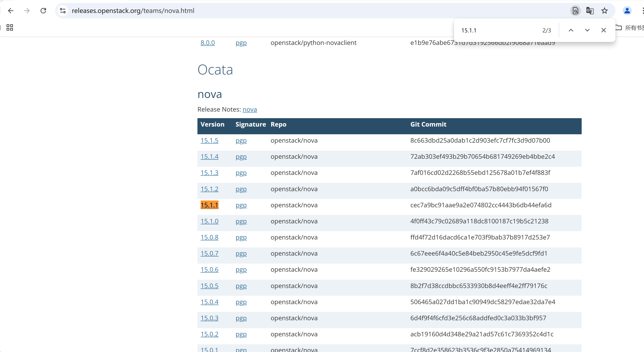Go back to previous page

[x=11, y=11]
